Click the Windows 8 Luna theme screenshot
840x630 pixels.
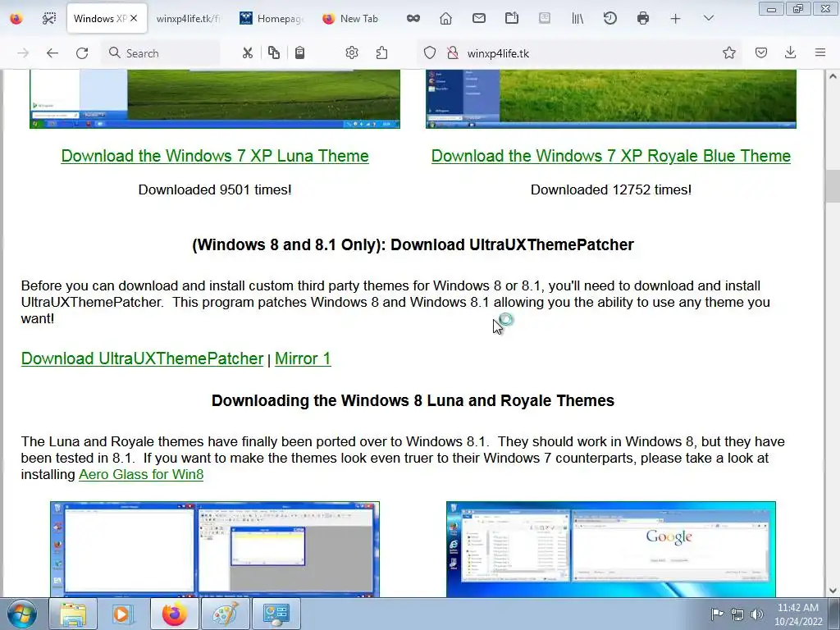pyautogui.click(x=215, y=549)
